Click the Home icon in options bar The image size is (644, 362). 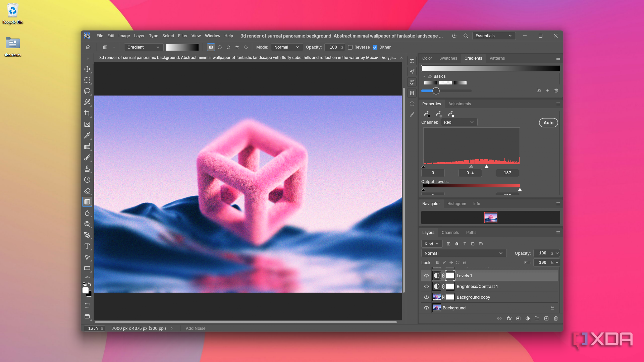click(x=88, y=47)
